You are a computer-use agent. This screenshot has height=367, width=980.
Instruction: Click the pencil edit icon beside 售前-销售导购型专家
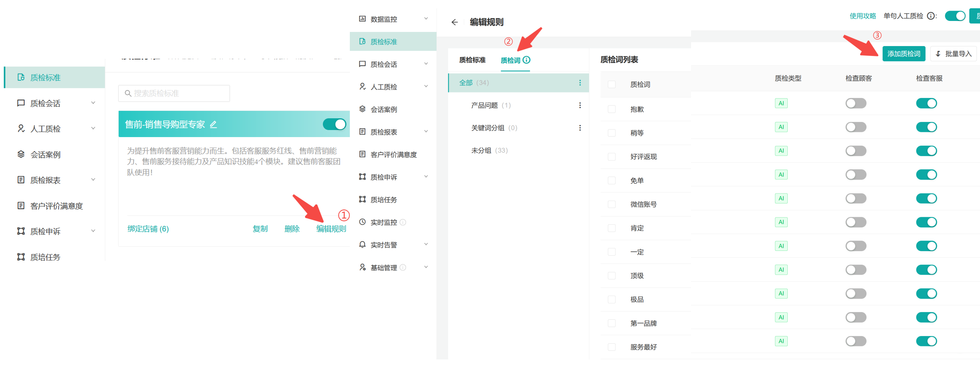click(213, 124)
